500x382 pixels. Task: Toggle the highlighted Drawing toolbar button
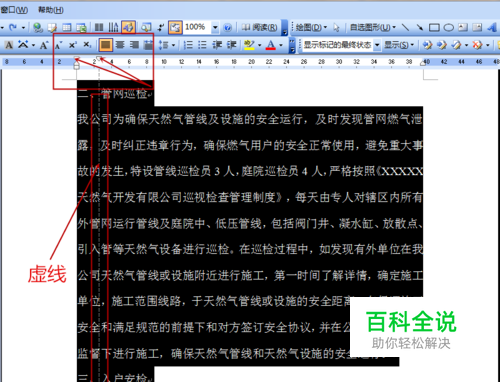pos(128,27)
